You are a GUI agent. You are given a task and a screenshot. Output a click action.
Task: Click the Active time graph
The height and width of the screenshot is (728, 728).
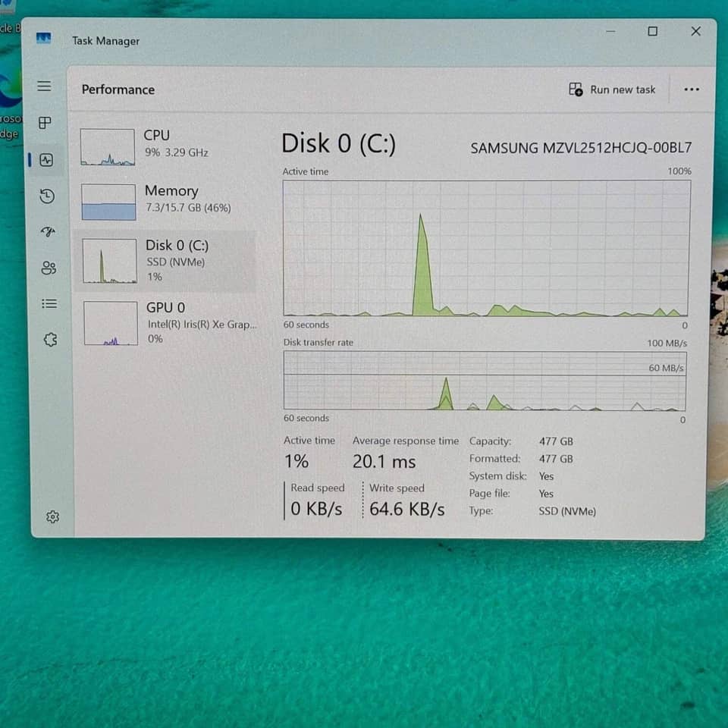pos(486,249)
